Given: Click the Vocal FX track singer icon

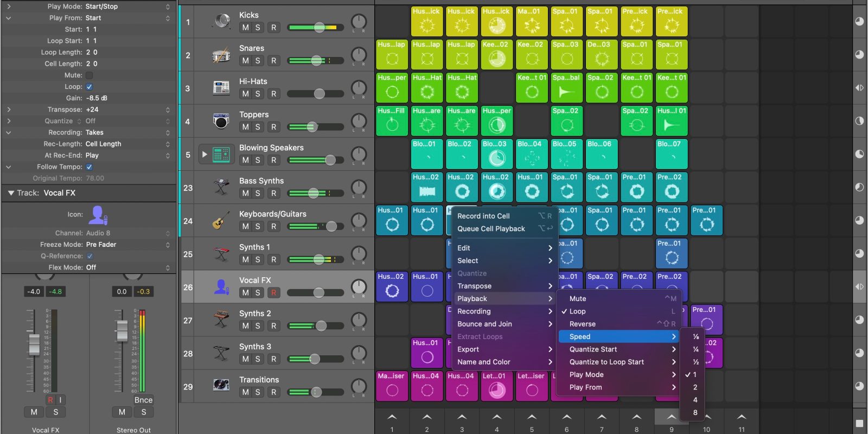Looking at the screenshot, I should 221,287.
